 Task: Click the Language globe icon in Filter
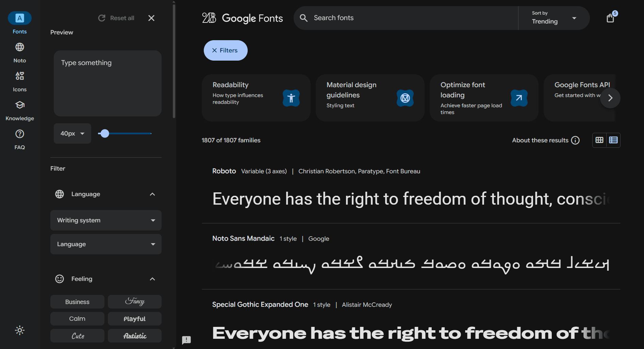point(60,194)
